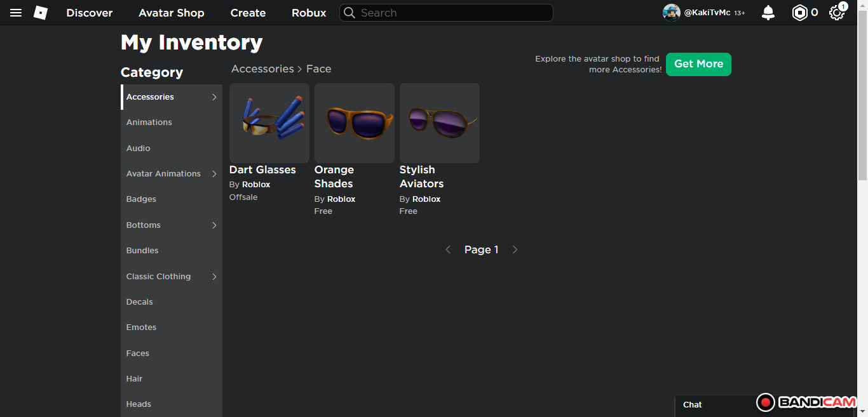The width and height of the screenshot is (868, 417).
Task: Expand the Classic Clothing category chevron
Action: (214, 277)
